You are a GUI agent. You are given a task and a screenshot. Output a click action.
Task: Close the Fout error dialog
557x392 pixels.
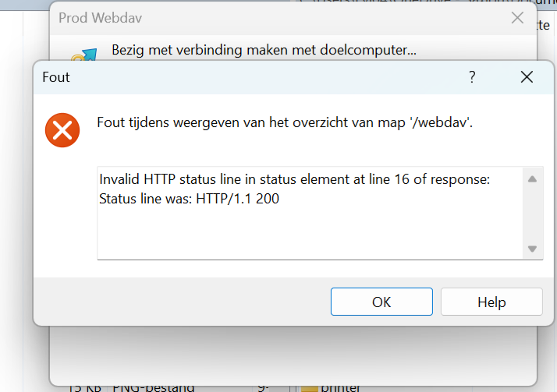pyautogui.click(x=527, y=76)
